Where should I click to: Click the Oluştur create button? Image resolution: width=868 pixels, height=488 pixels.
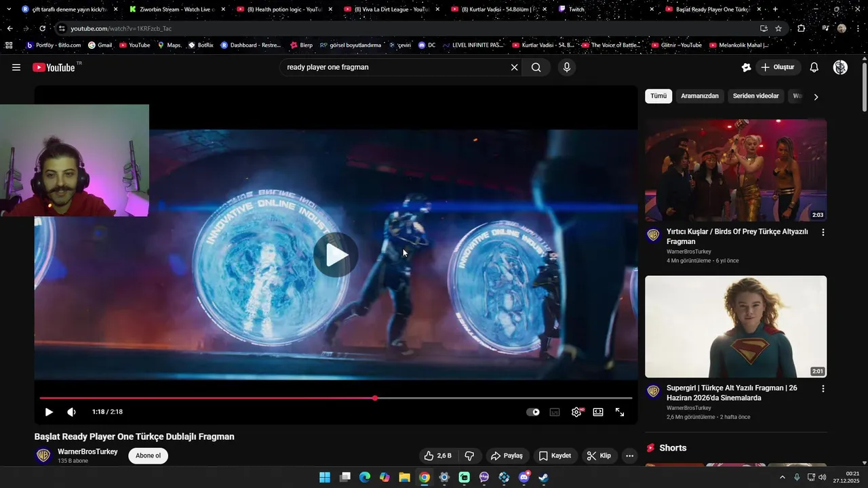point(778,67)
